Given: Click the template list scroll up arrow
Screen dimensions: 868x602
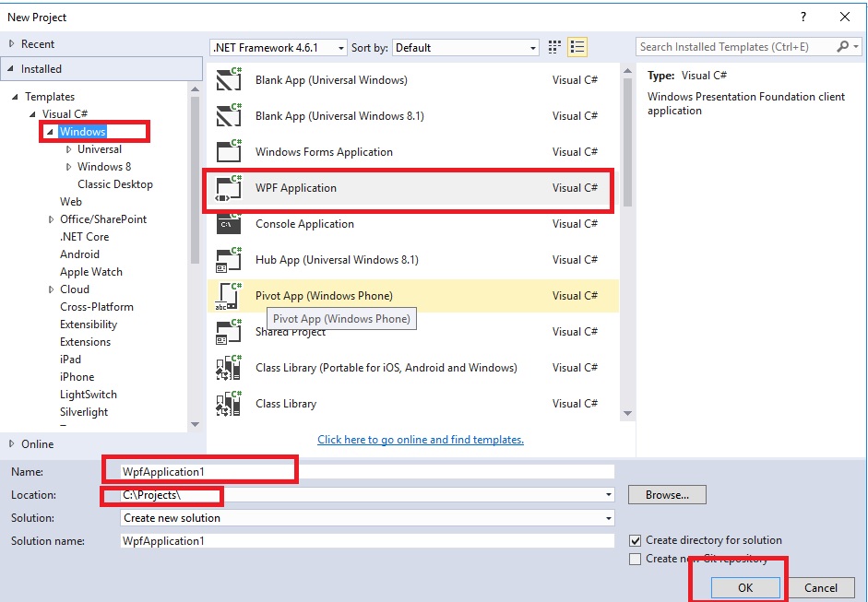Looking at the screenshot, I should (627, 71).
